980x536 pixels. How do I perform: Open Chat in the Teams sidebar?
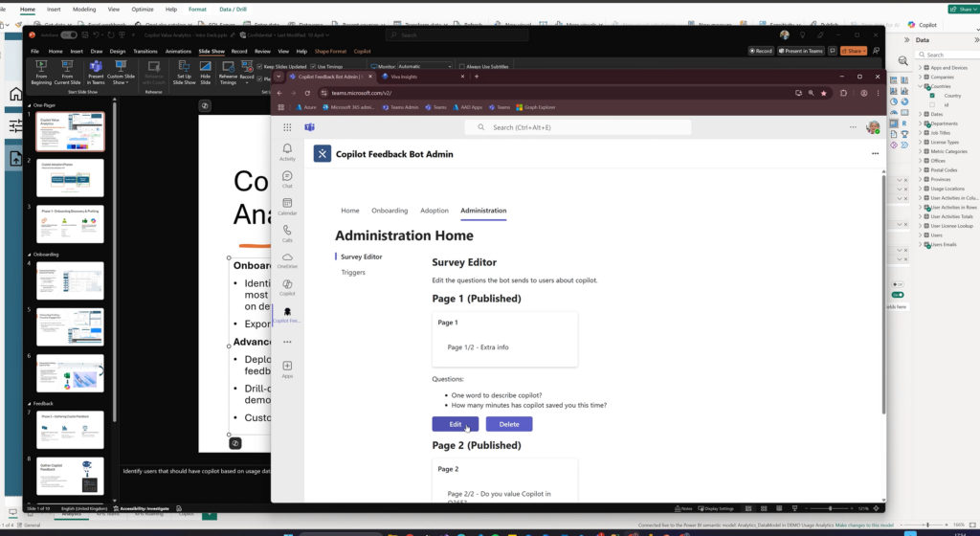click(x=287, y=179)
